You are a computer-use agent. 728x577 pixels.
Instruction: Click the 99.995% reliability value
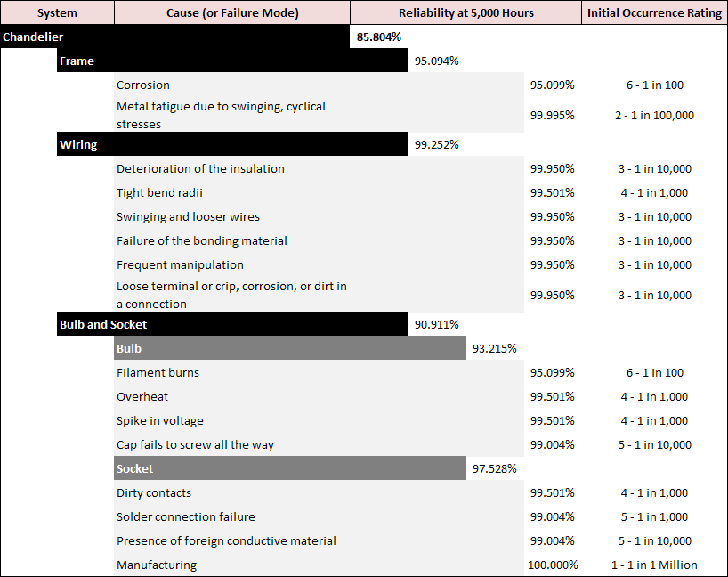552,115
